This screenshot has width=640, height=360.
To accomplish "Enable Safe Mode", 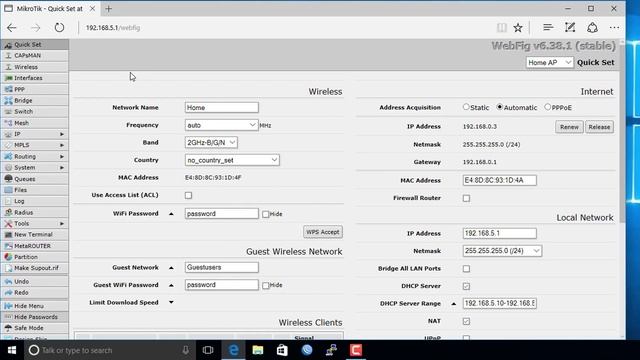I will tap(34, 328).
